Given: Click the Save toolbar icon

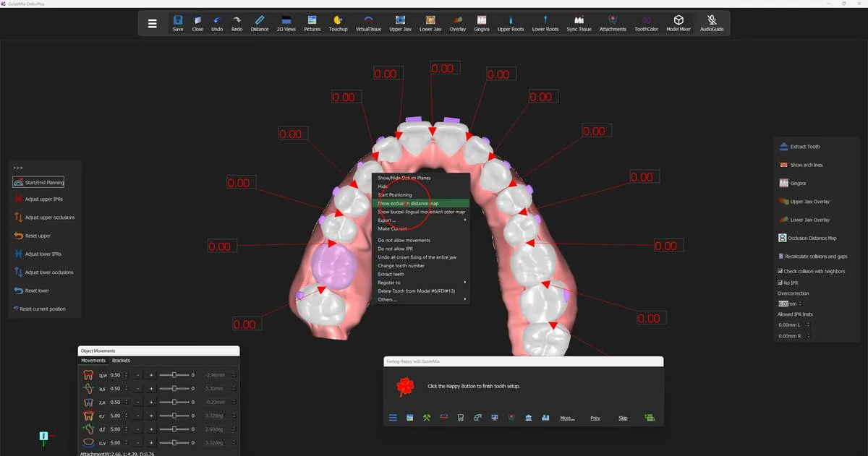Looking at the screenshot, I should click(178, 23).
